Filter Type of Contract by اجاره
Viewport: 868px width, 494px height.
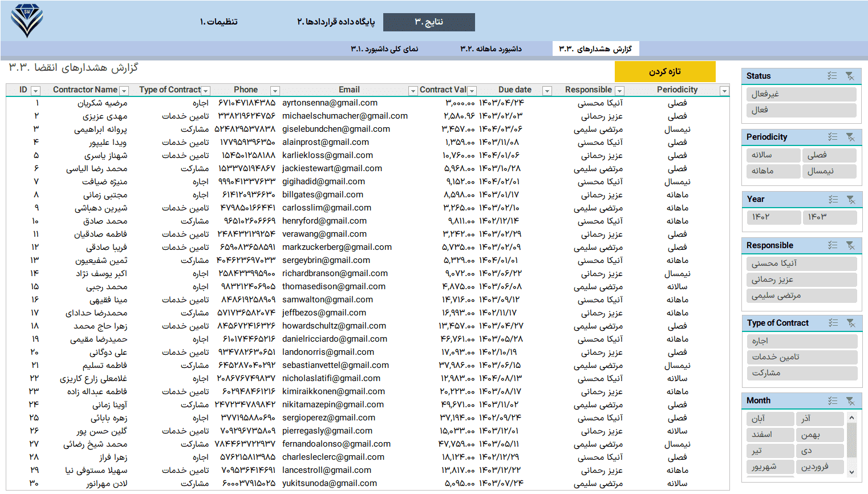tap(802, 341)
